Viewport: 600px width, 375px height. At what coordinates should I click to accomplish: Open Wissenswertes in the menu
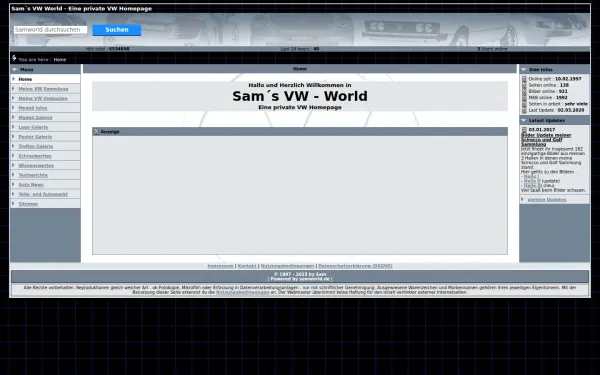[36, 165]
